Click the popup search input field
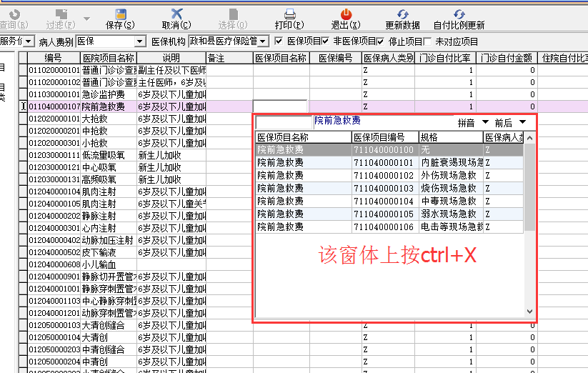The width and height of the screenshot is (588, 373). coord(284,122)
